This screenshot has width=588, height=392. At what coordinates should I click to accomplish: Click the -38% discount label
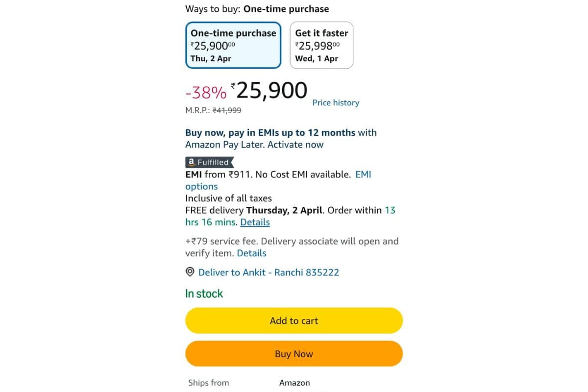(206, 92)
